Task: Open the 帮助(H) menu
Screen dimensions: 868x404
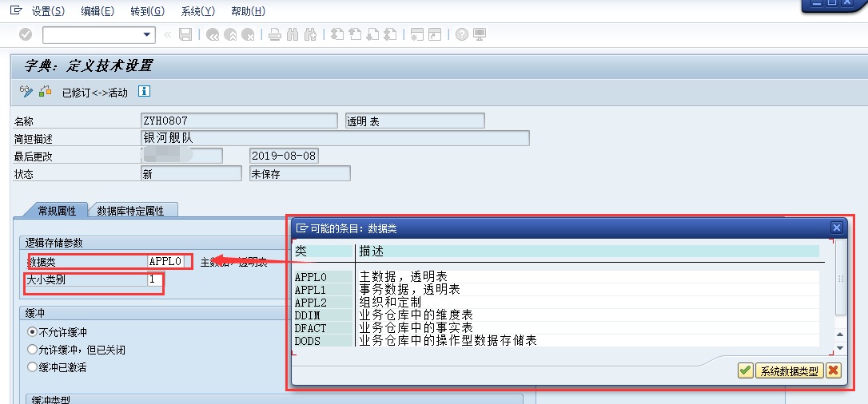Action: point(248,11)
